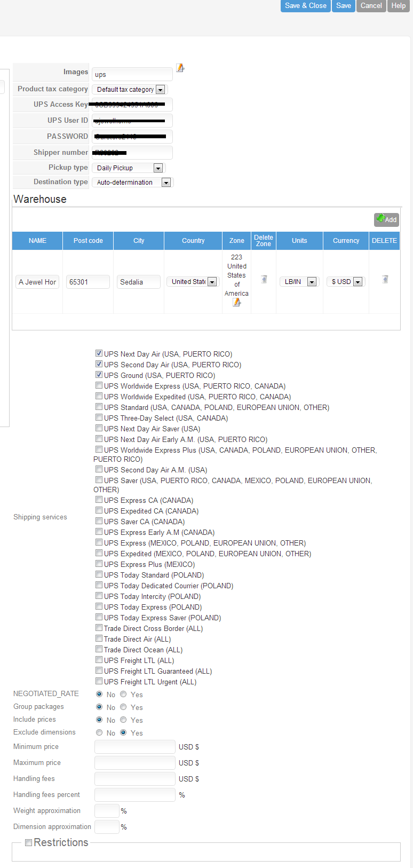
Task: Check UPS Today Dedicated Courrier (POLAND)
Action: click(x=99, y=585)
